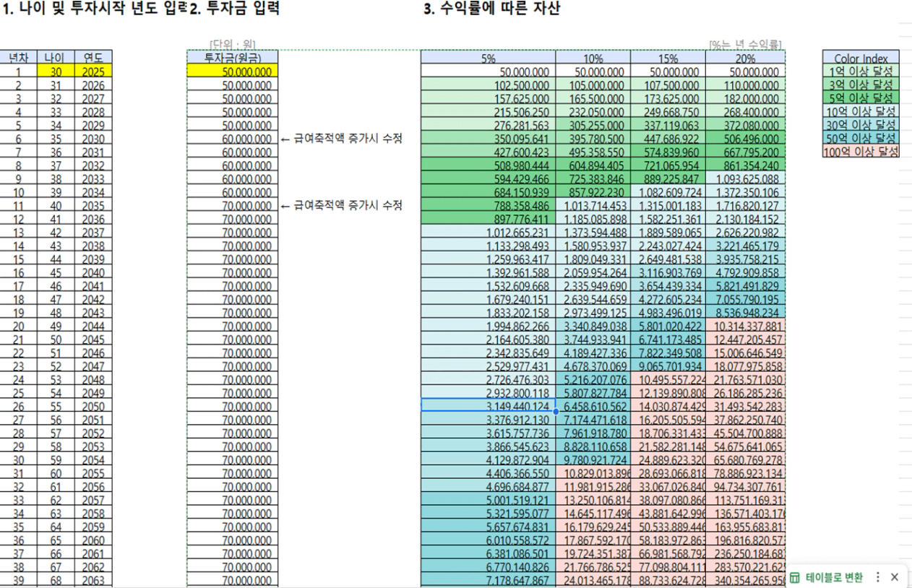Select age cell 55 in the 나이 column
Screen dimensions: 912x588
click(x=55, y=406)
